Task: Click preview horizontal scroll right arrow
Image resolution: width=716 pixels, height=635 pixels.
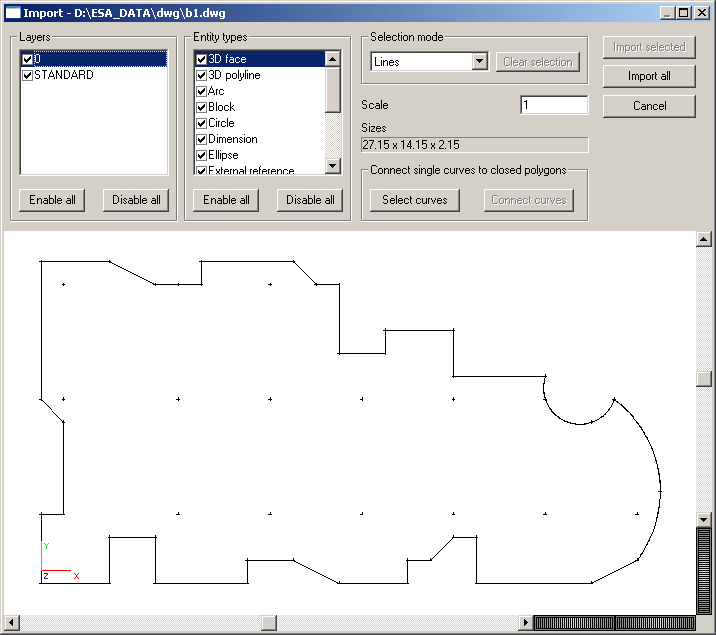Action: 525,622
